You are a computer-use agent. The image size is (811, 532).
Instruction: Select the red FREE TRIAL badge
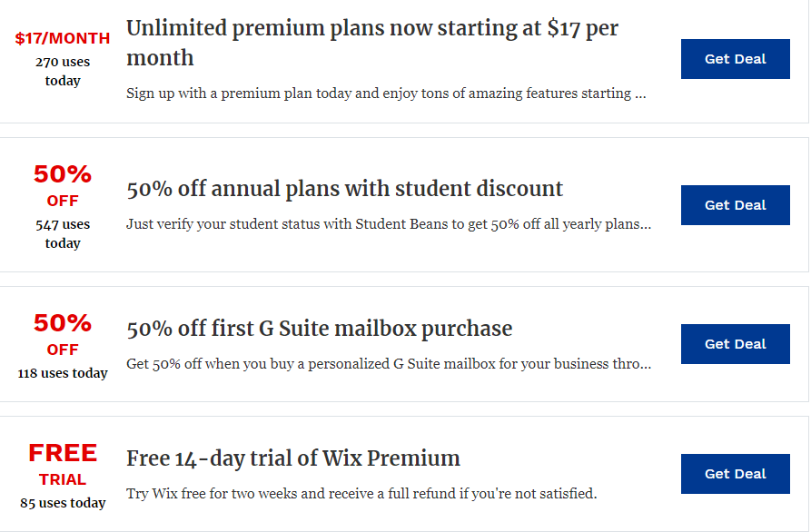click(x=62, y=465)
